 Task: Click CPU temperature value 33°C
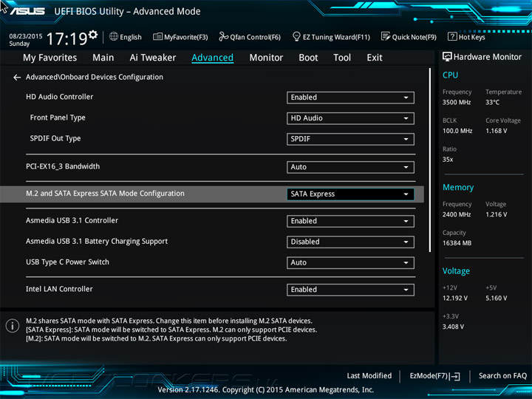(x=492, y=102)
